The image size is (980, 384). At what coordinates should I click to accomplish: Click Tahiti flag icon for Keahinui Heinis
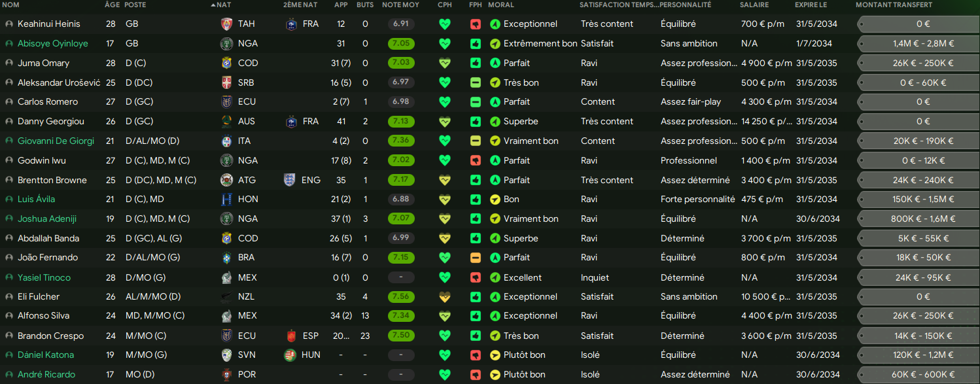coord(226,24)
